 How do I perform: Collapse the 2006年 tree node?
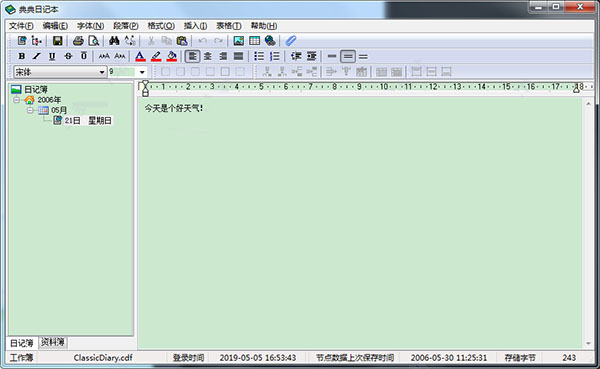(16, 100)
